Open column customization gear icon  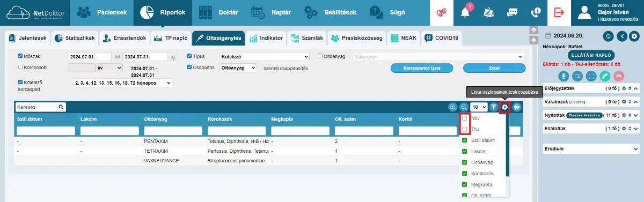504,107
